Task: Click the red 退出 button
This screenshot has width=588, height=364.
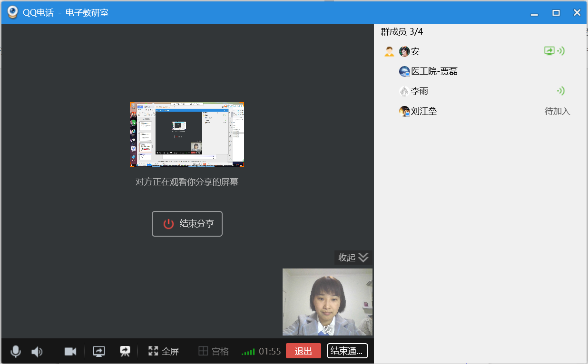Action: pyautogui.click(x=304, y=351)
